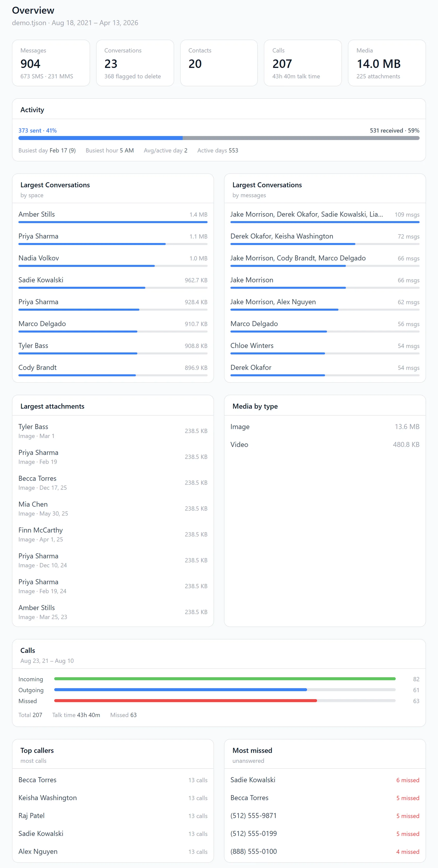The height and width of the screenshot is (868, 438).
Task: Select Chloe Winters conversation with 54 msgs
Action: pos(325,348)
